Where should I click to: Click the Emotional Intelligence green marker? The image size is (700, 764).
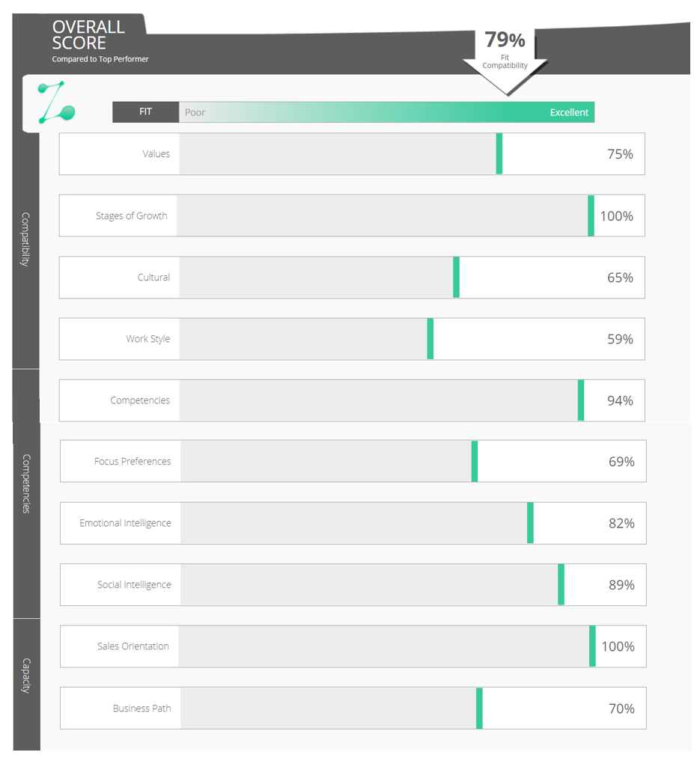(530, 523)
